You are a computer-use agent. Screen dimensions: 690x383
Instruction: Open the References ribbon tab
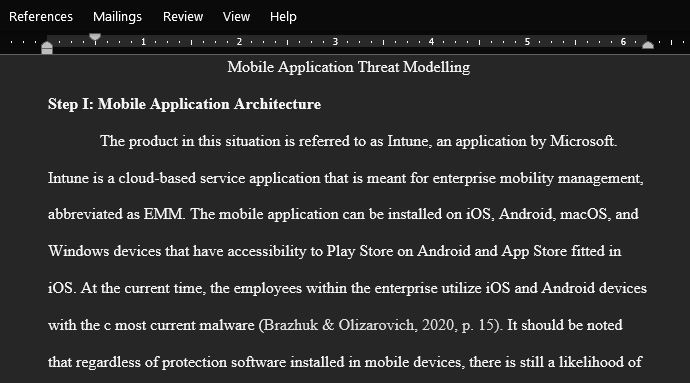(x=40, y=17)
